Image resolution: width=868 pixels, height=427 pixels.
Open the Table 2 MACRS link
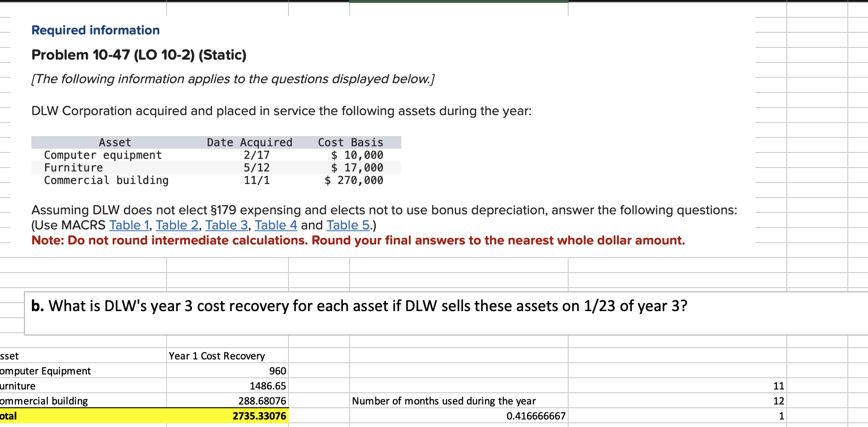pos(177,225)
